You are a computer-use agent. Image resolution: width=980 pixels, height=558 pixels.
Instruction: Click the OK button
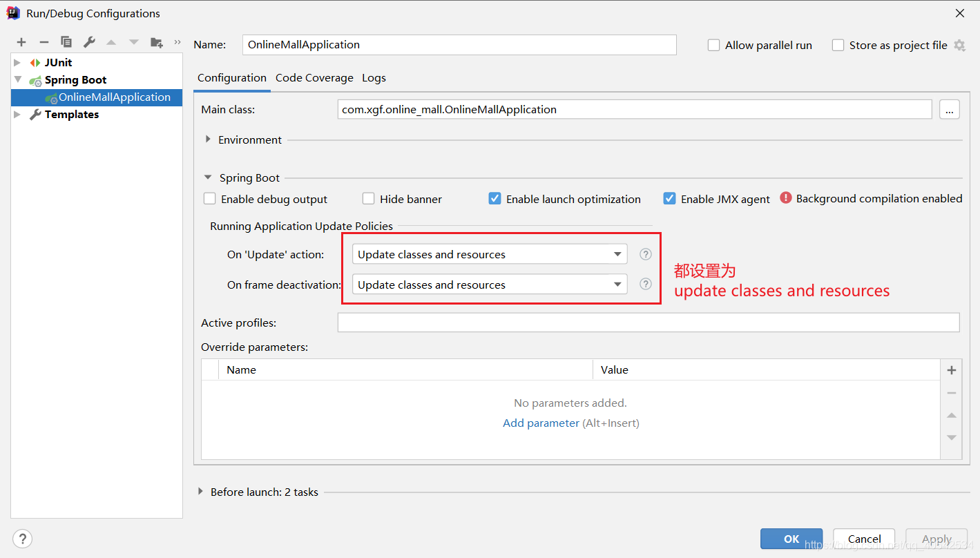791,539
